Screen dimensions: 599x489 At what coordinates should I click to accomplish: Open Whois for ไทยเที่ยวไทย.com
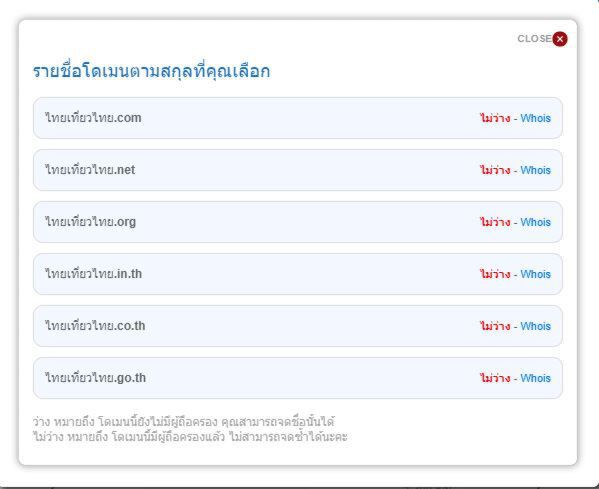[x=535, y=118]
